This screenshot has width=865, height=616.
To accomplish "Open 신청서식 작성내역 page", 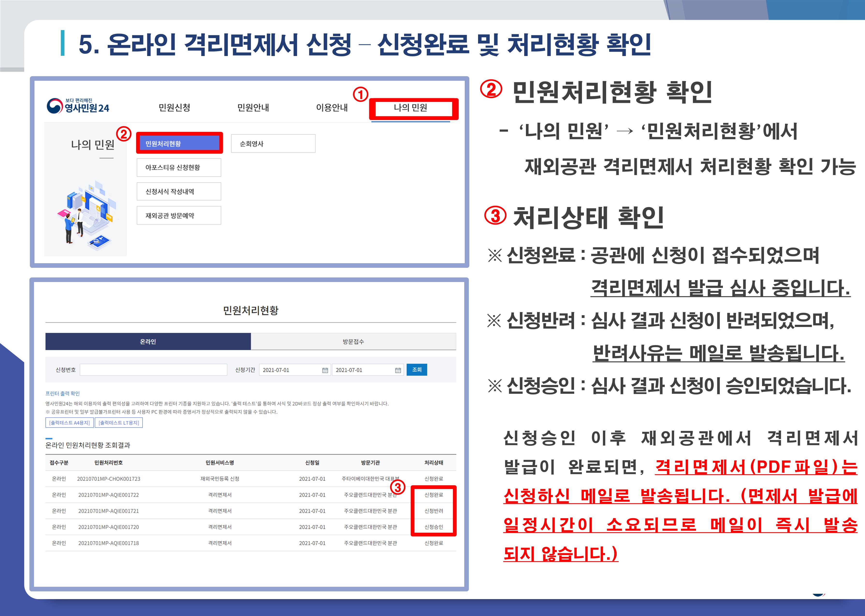I will pyautogui.click(x=179, y=191).
